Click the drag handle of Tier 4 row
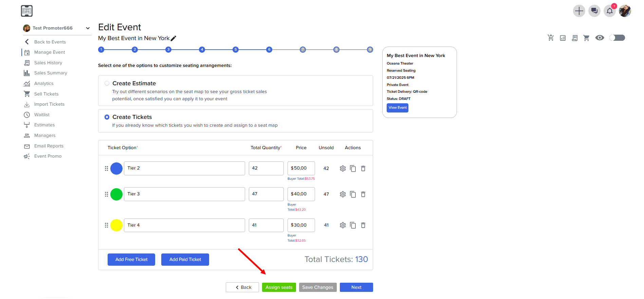The height and width of the screenshot is (299, 644). (106, 225)
